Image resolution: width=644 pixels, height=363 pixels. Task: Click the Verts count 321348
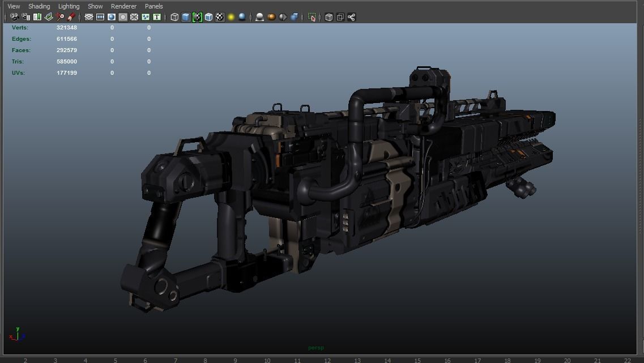tap(66, 28)
